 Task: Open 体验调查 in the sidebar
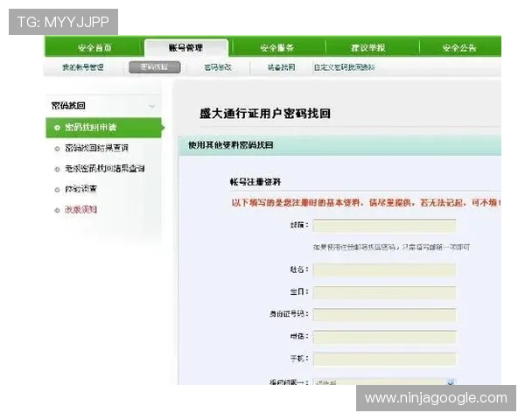pos(80,189)
